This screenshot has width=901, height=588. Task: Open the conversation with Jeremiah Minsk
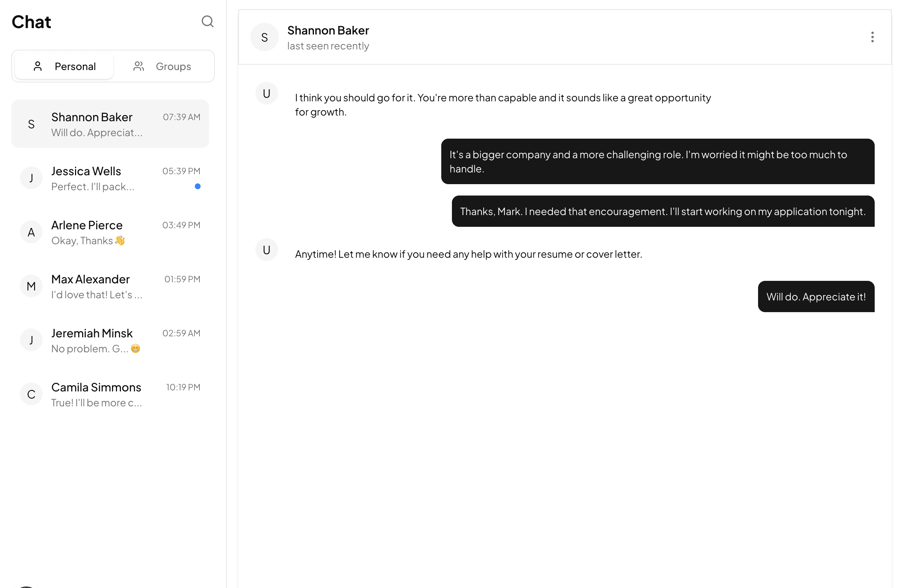pyautogui.click(x=110, y=340)
